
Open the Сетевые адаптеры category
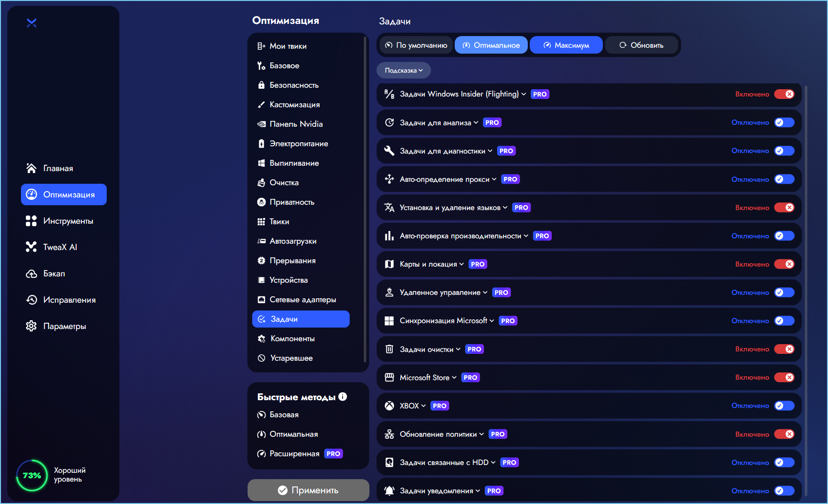click(301, 299)
